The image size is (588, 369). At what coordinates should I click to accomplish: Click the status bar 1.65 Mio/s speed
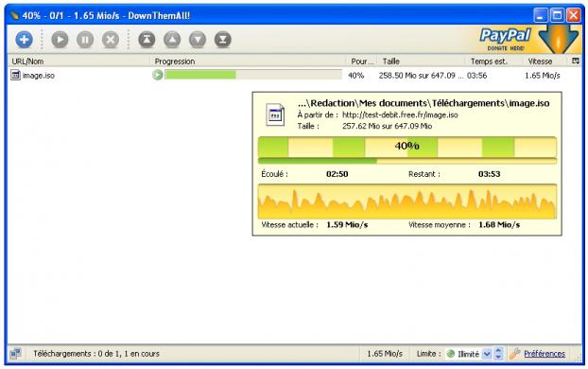click(x=385, y=354)
